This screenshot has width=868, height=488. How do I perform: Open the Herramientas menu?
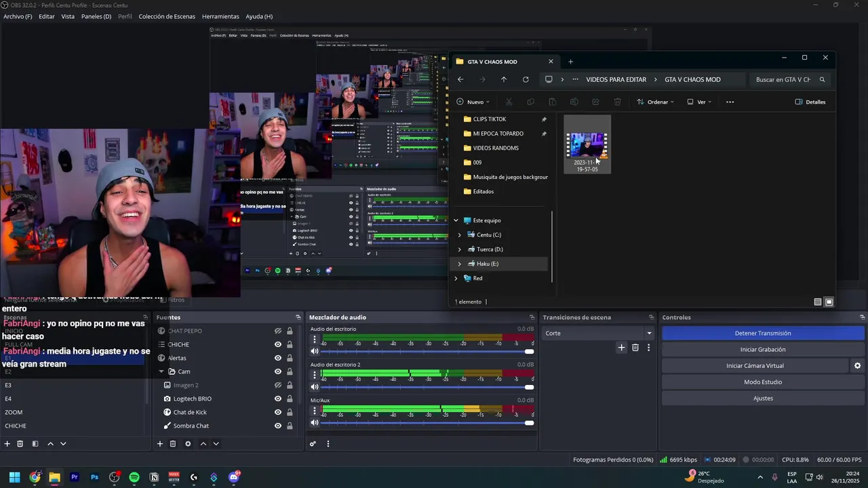coord(220,16)
